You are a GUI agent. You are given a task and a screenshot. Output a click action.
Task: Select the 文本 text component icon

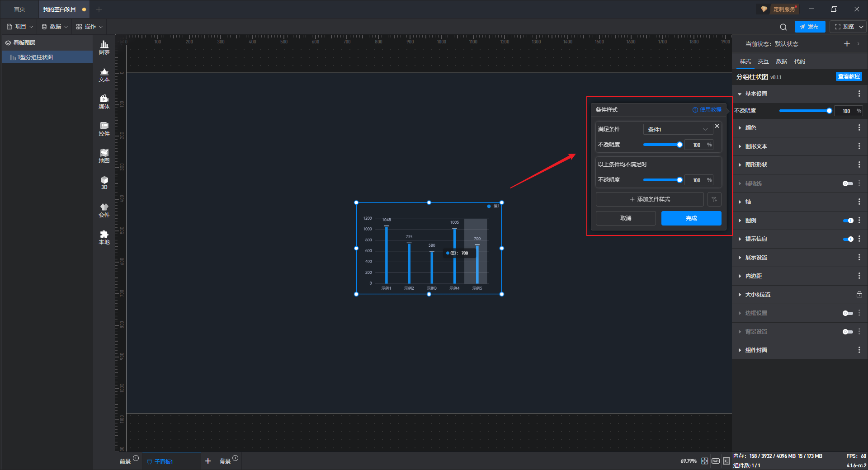tap(104, 75)
